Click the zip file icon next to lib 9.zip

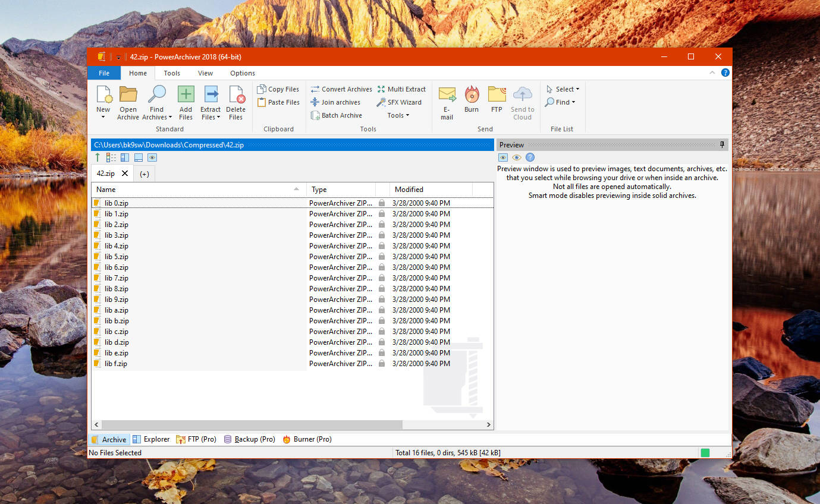click(96, 300)
